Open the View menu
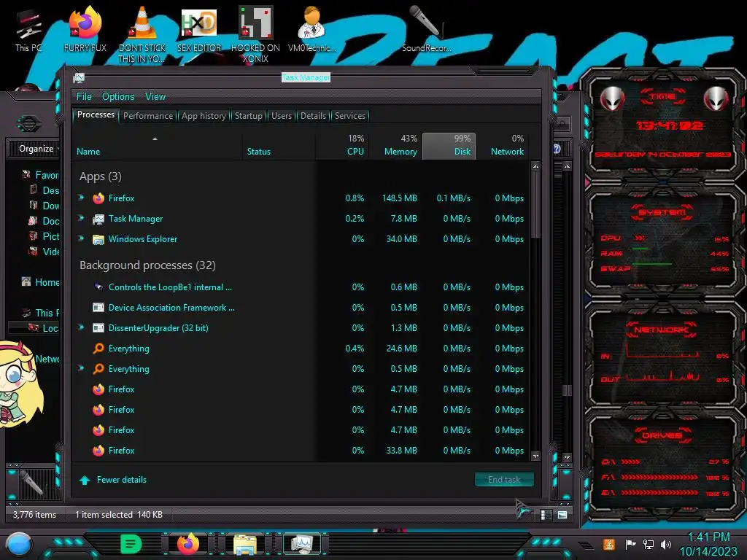 (x=155, y=97)
